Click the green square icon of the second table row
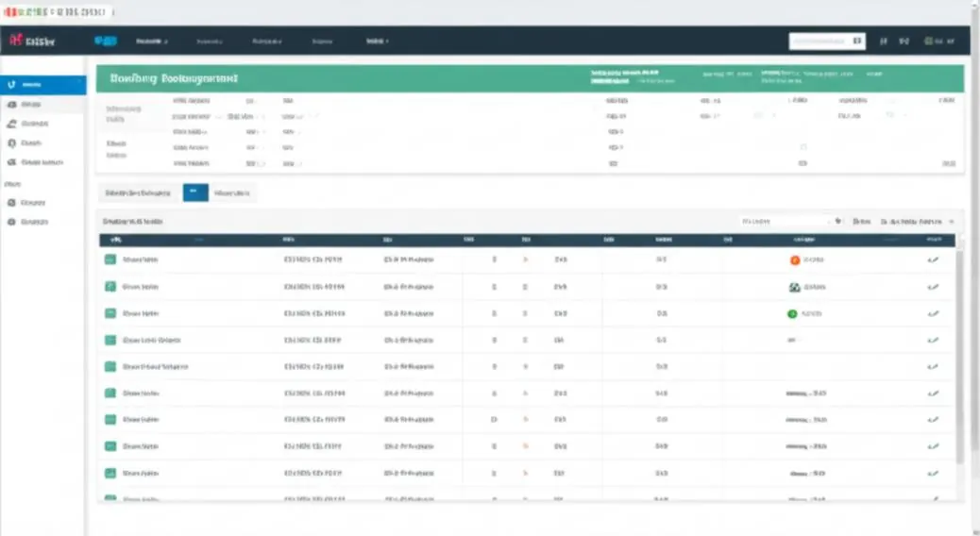Screen dimensions: 980x536 (110, 286)
